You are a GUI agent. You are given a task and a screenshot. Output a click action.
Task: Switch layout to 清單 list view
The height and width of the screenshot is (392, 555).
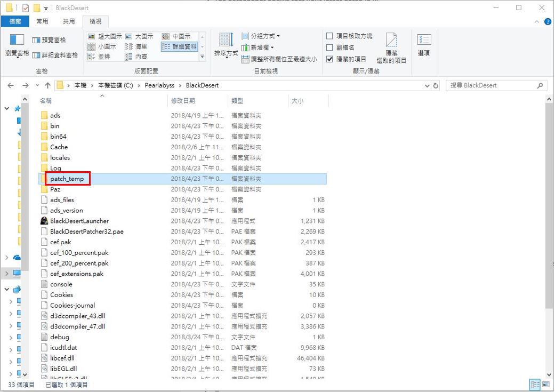coord(136,46)
